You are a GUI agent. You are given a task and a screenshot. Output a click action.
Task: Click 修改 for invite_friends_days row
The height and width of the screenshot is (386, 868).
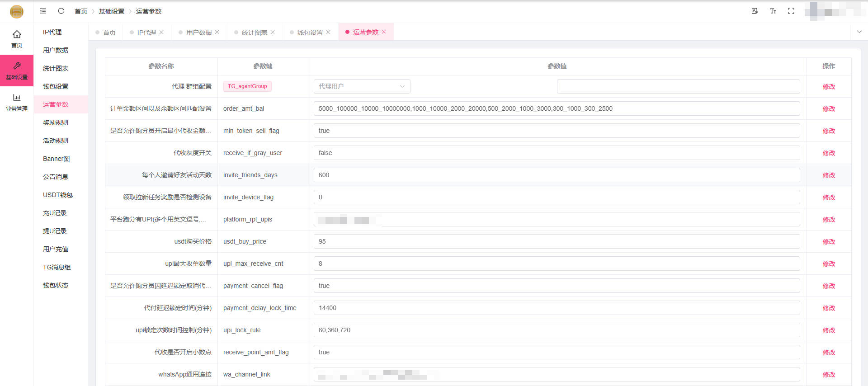pos(829,175)
